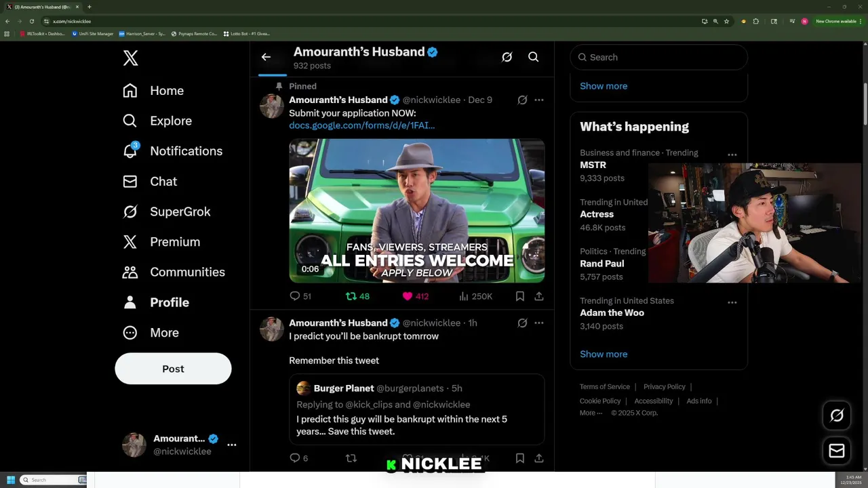Go to Profile in the sidebar
Screen dimensions: 868x488
coord(156,302)
